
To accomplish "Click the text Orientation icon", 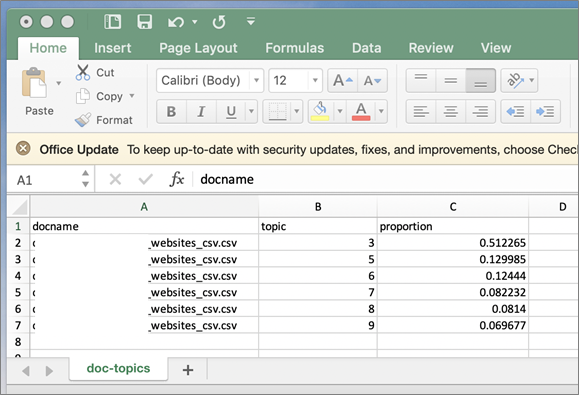I will coord(514,80).
